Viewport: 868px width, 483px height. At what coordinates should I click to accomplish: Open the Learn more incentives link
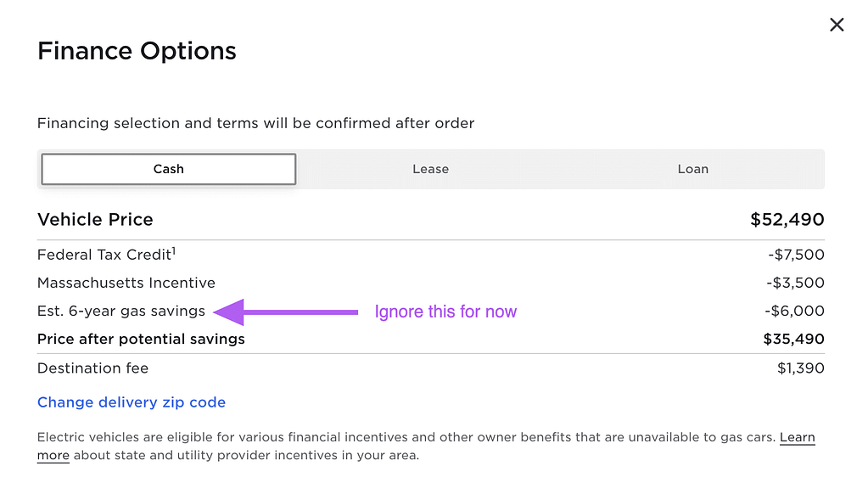797,438
